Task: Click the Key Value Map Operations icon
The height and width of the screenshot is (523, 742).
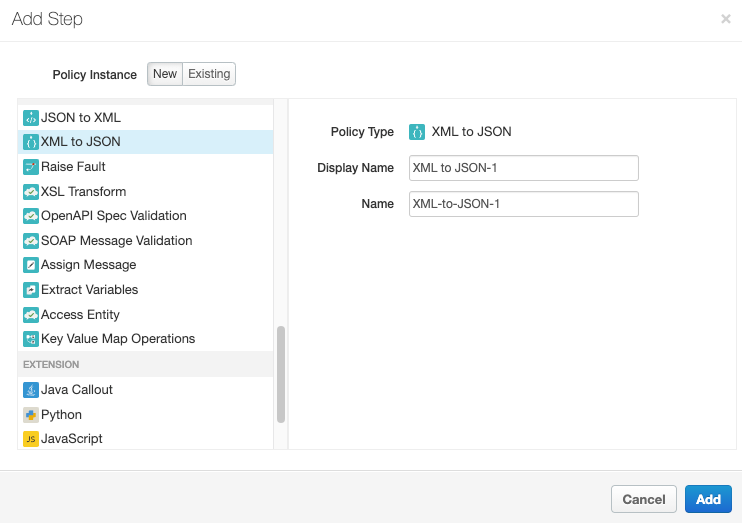Action: pos(30,339)
